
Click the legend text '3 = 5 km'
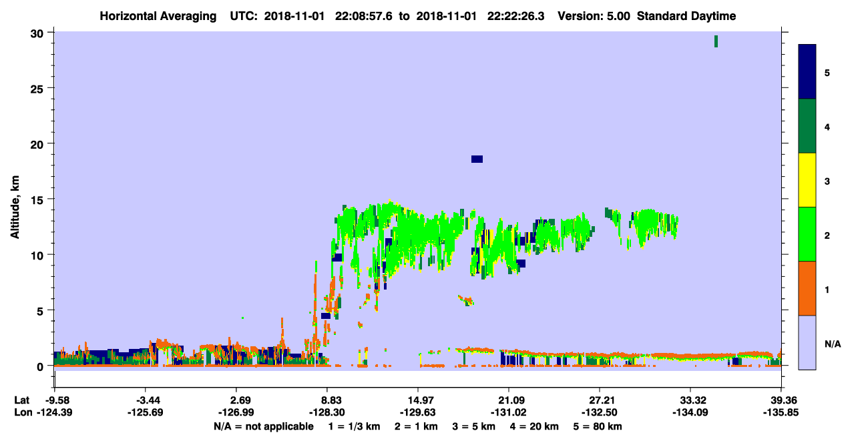coord(474,426)
